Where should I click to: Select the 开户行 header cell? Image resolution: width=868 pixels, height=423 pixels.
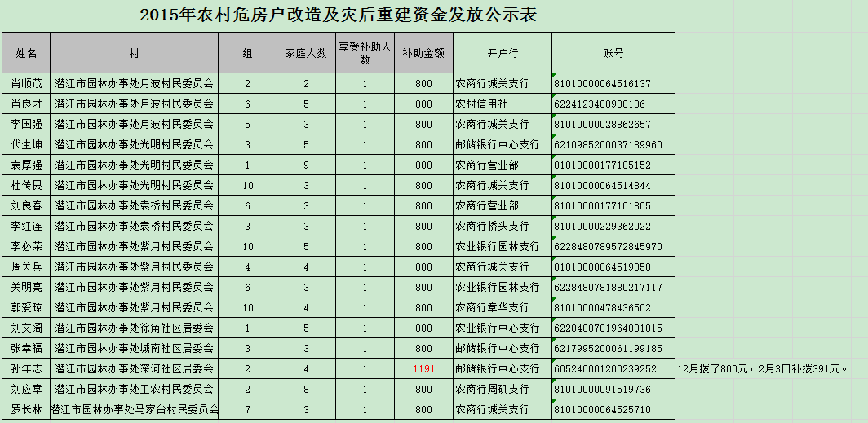tap(503, 53)
